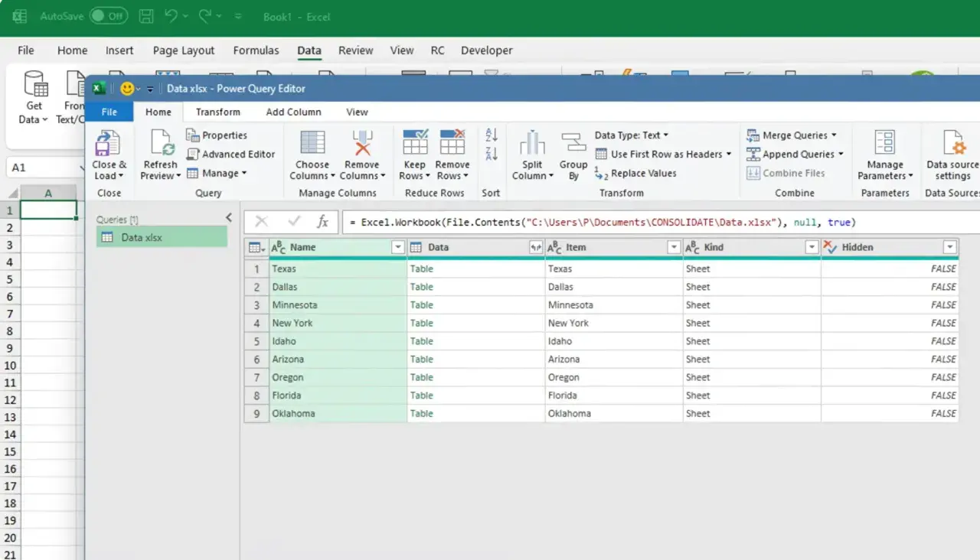980x560 pixels.
Task: Click the Arizona name cell
Action: (338, 360)
